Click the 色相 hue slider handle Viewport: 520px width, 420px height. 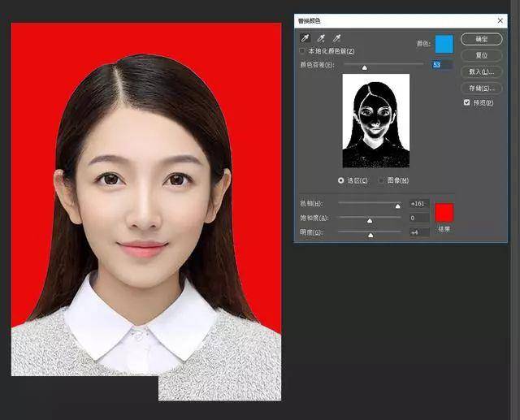tap(397, 206)
